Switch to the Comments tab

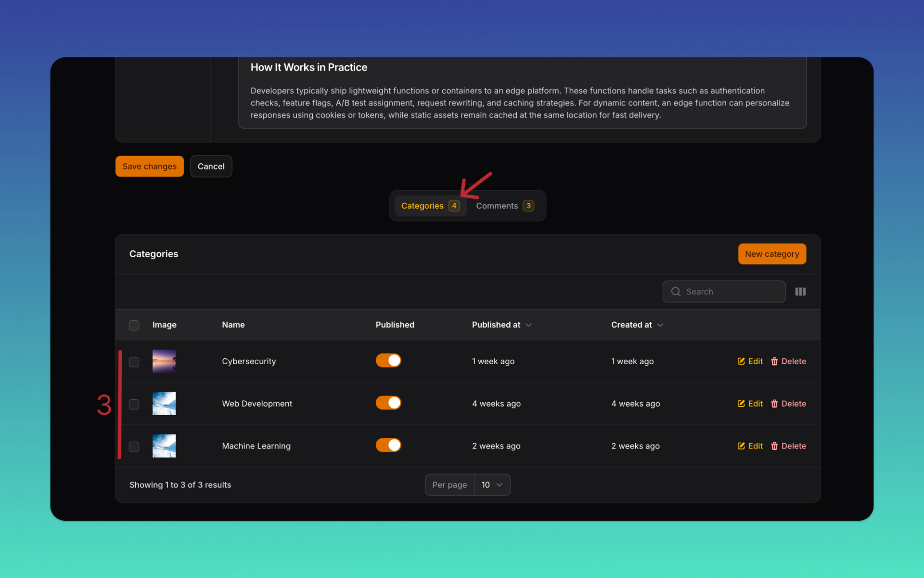tap(504, 206)
